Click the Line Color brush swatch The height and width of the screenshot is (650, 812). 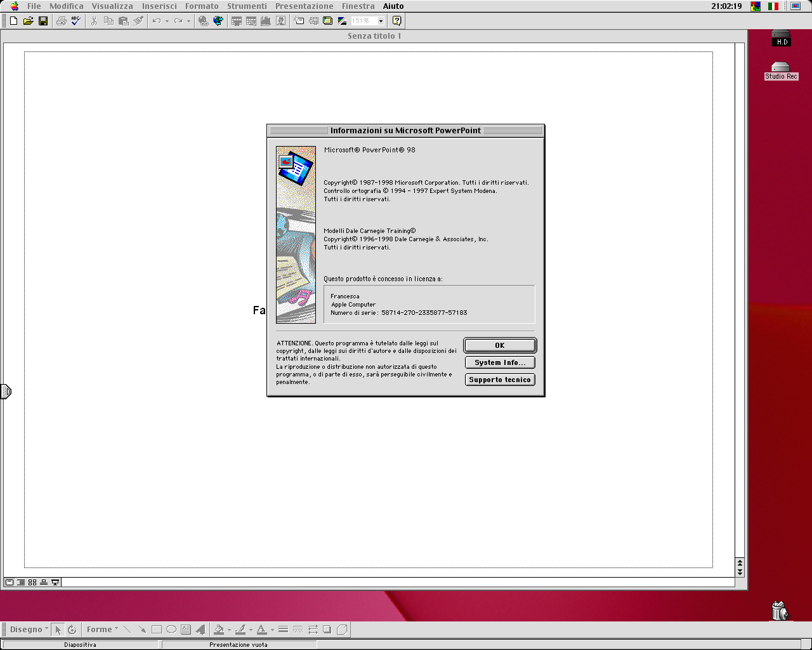click(x=240, y=630)
